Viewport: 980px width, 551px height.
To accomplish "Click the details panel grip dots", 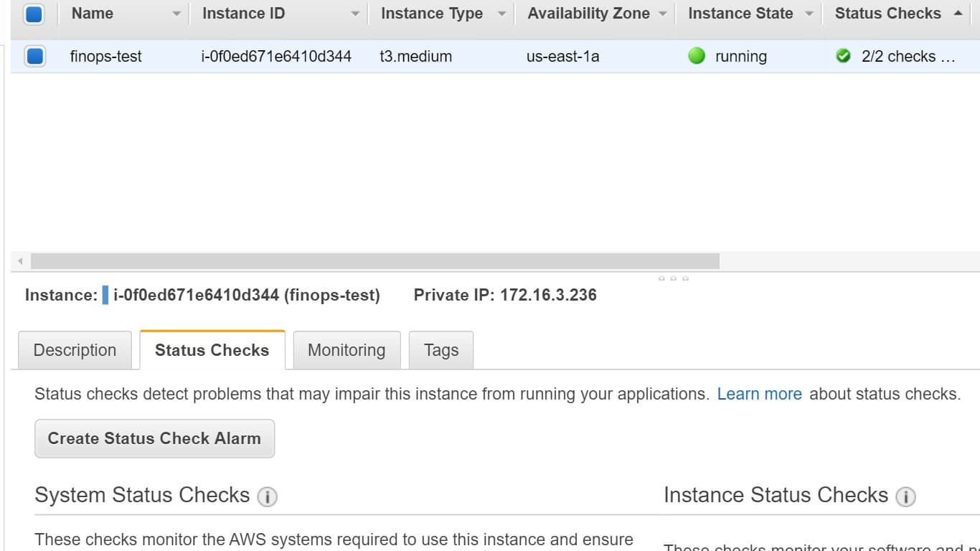I will pyautogui.click(x=673, y=277).
